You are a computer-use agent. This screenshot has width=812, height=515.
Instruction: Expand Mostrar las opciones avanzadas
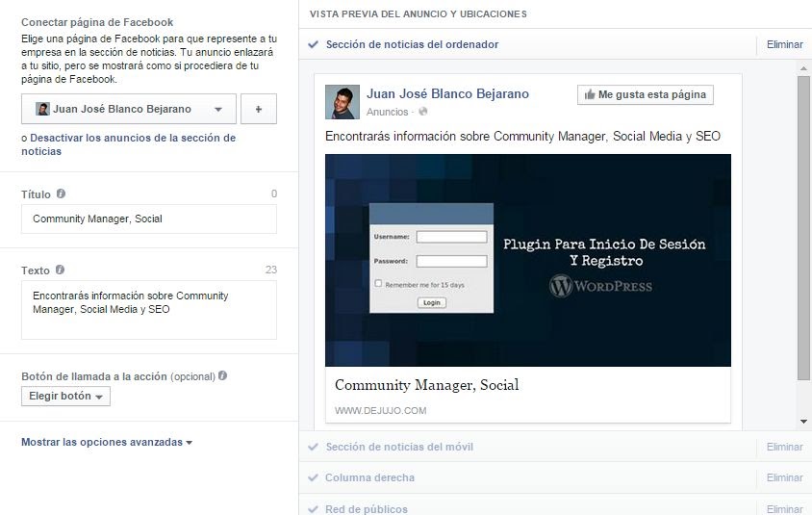click(107, 442)
